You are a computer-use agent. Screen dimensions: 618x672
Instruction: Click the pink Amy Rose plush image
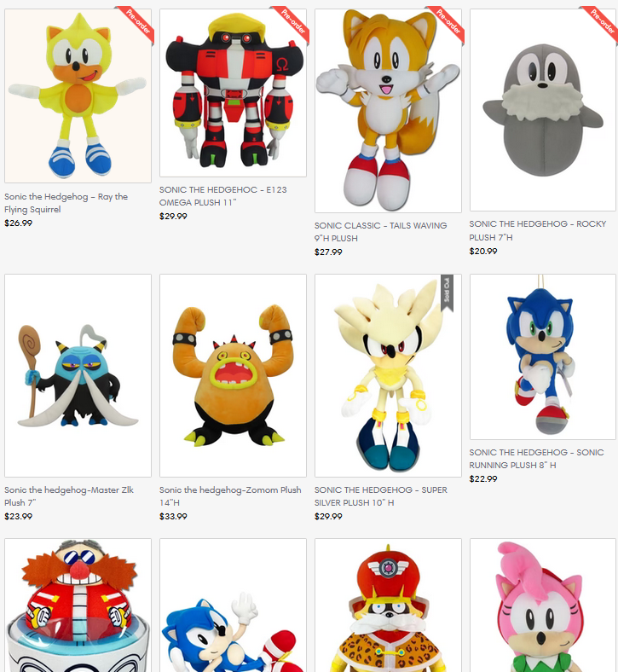pyautogui.click(x=543, y=605)
